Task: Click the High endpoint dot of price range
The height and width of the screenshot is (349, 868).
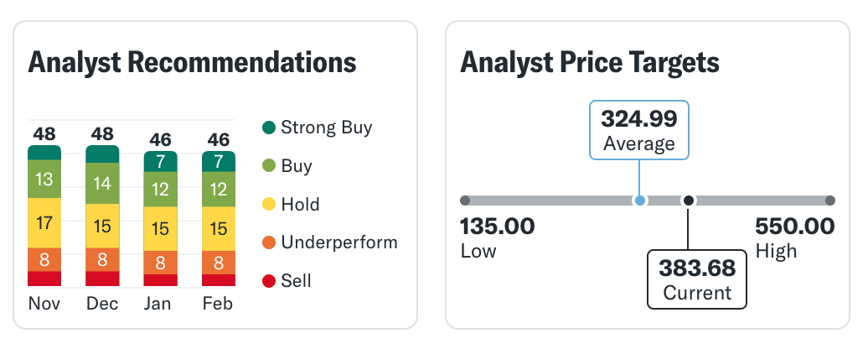Action: tap(830, 201)
